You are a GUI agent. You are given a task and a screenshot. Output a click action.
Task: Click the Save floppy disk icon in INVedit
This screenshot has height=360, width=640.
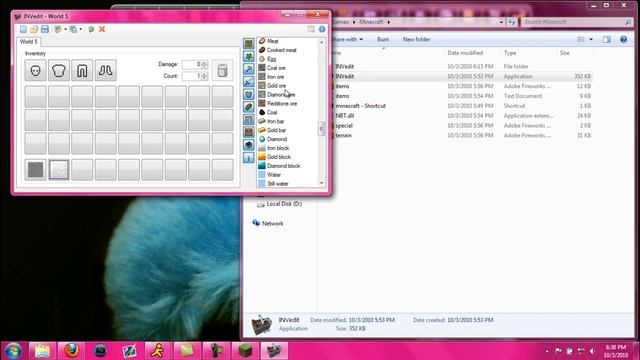pyautogui.click(x=45, y=29)
